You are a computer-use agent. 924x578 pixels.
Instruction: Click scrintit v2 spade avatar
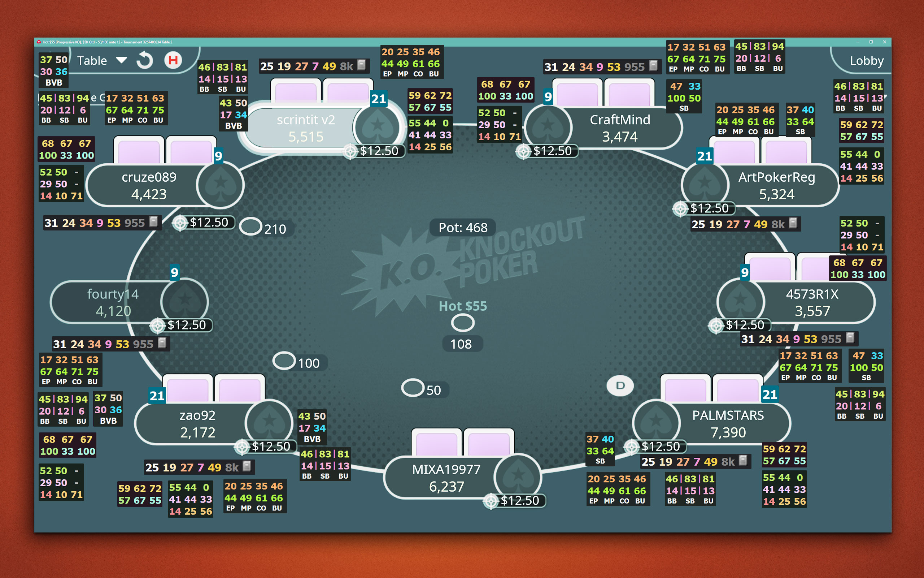click(x=377, y=126)
